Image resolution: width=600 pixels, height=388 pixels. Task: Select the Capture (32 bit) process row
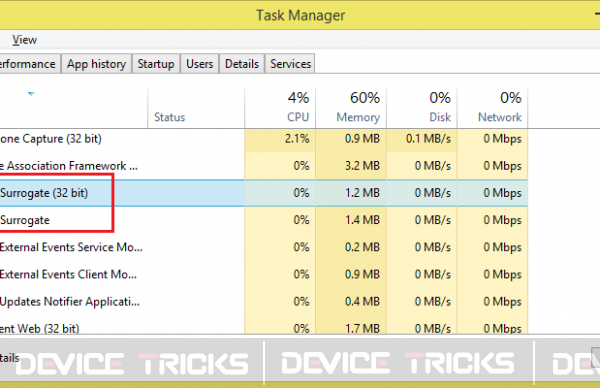[x=264, y=139]
